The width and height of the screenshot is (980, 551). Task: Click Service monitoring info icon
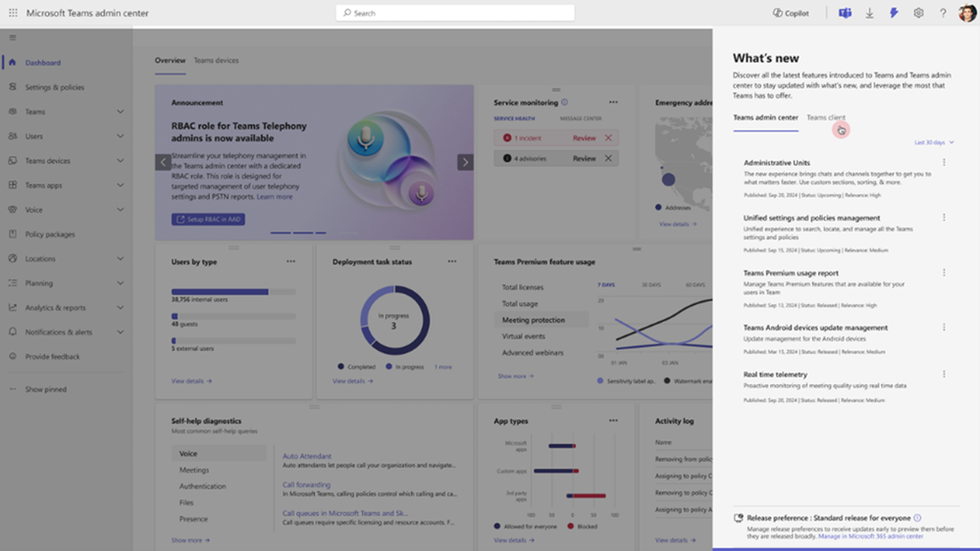coord(564,102)
